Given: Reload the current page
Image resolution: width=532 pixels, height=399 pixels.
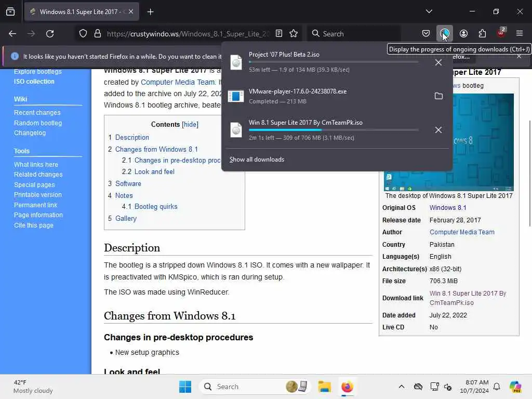Looking at the screenshot, I should (50, 34).
